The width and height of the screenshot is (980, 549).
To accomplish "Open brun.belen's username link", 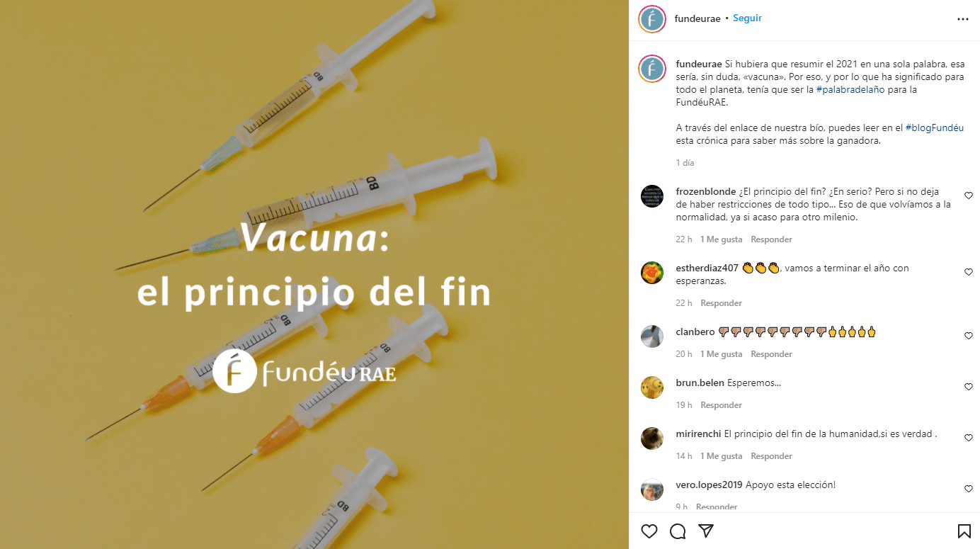I will (700, 383).
